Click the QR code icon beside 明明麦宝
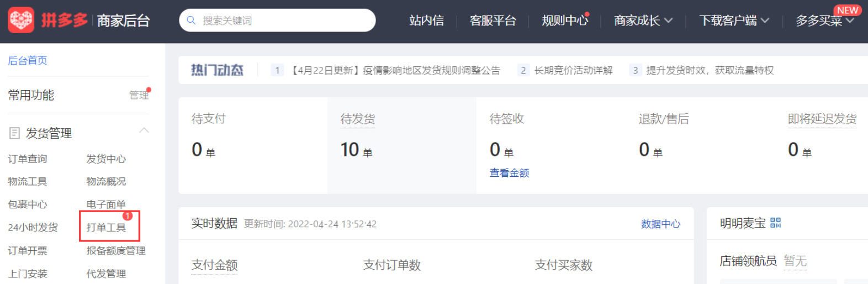The image size is (868, 284). (775, 223)
